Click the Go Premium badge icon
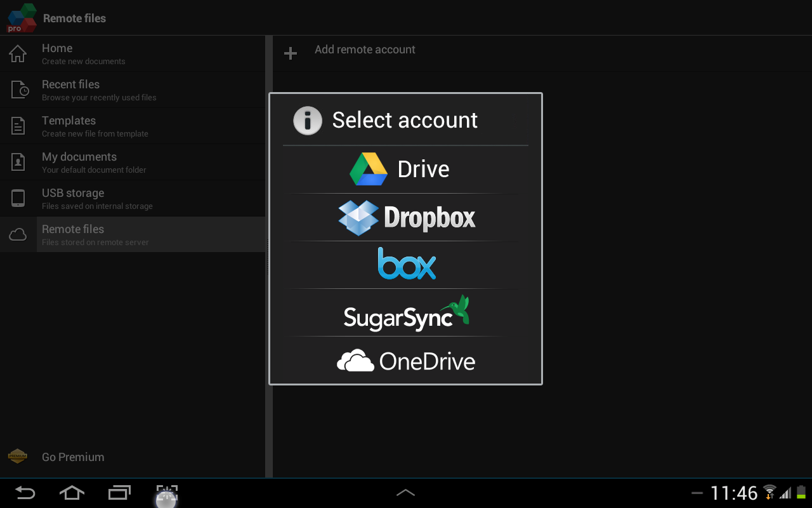The height and width of the screenshot is (508, 812). [x=18, y=457]
